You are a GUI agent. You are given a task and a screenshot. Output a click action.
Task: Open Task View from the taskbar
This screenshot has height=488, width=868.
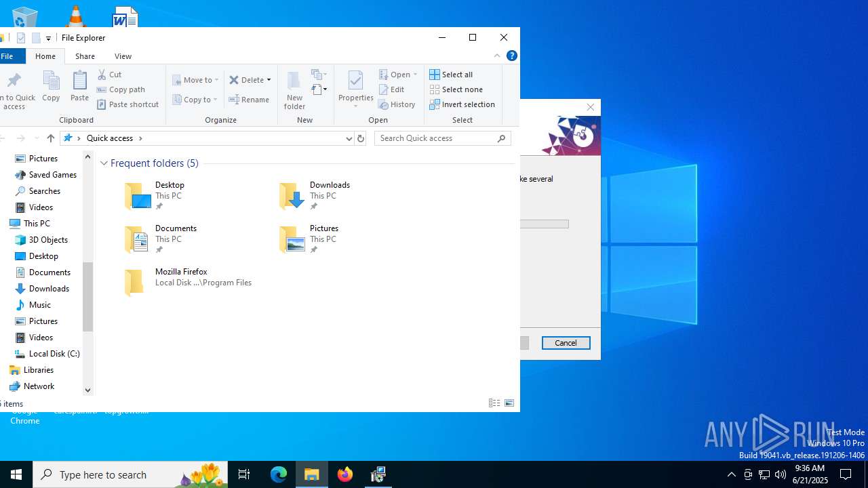tap(244, 474)
